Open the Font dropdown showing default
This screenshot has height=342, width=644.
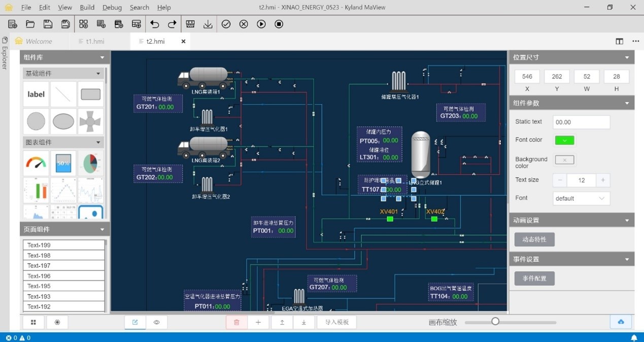pyautogui.click(x=581, y=198)
